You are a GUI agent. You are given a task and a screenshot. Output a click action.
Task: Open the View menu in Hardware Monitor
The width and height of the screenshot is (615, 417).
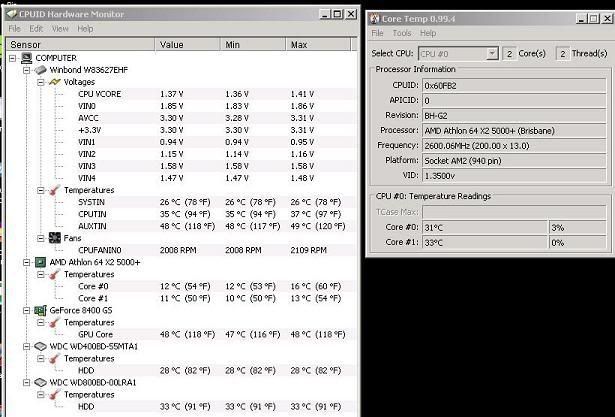[60, 29]
